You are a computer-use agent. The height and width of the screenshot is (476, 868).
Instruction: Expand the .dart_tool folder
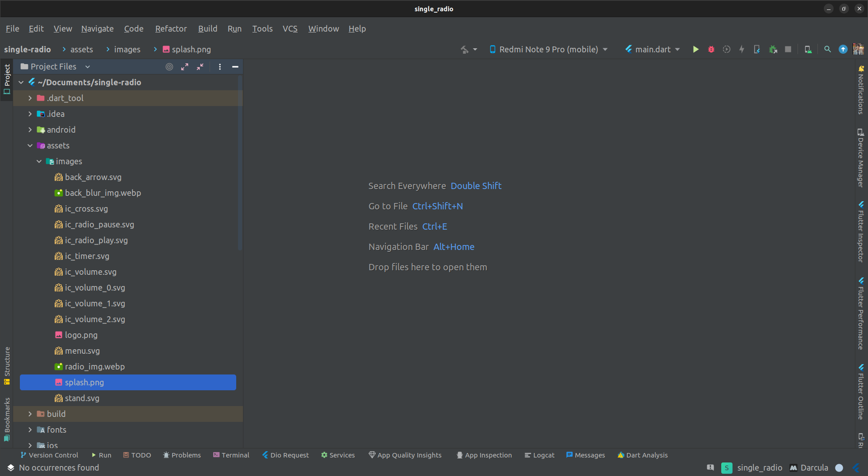(30, 98)
